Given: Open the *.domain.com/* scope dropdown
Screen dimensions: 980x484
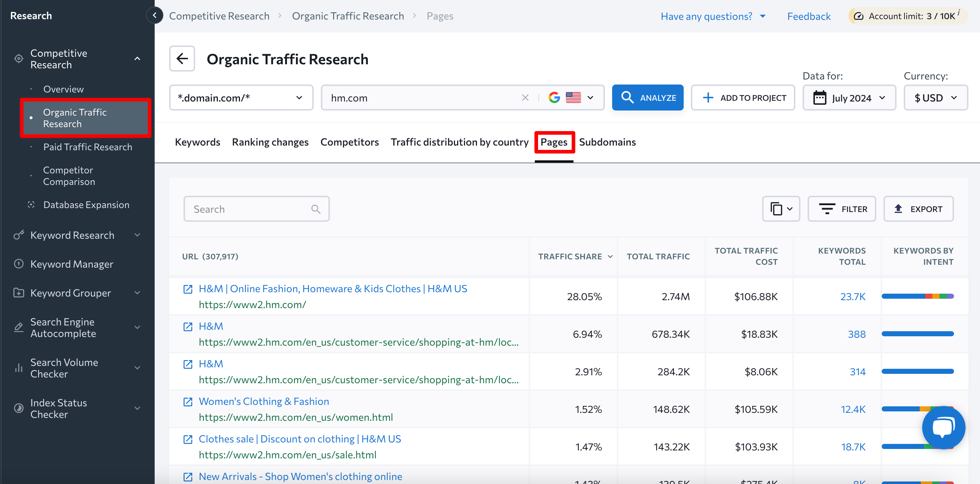Looking at the screenshot, I should point(241,98).
